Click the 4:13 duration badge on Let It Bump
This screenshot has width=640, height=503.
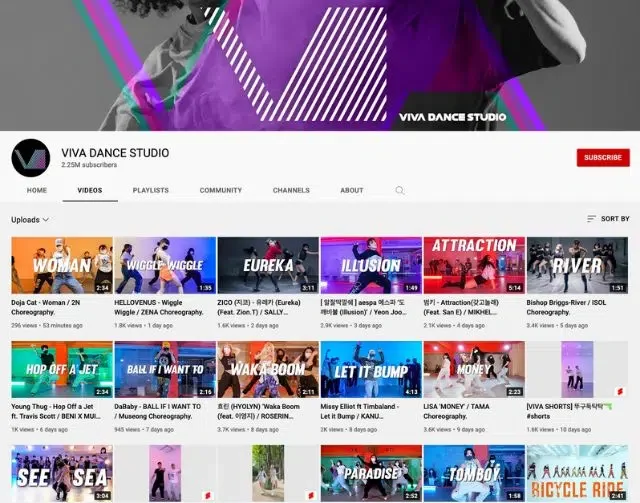[411, 392]
